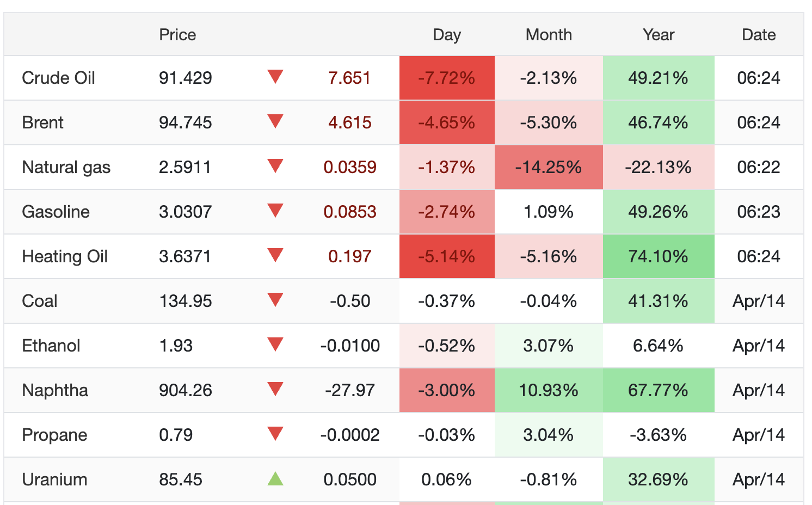Click Heating Oil's 74.10% year cell
Screen dimensions: 812x505
click(658, 256)
